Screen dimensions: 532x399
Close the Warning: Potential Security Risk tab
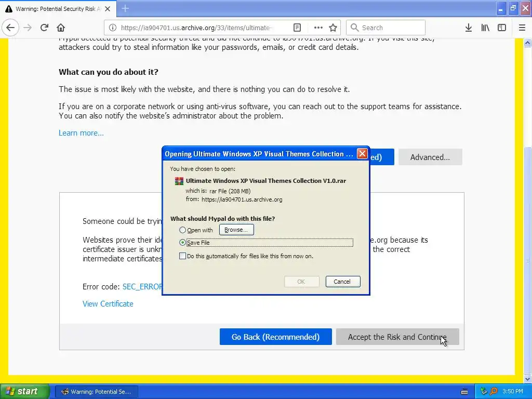(x=108, y=9)
